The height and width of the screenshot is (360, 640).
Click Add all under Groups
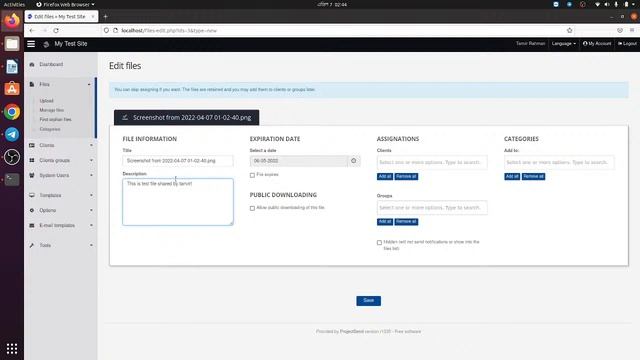[385, 222]
